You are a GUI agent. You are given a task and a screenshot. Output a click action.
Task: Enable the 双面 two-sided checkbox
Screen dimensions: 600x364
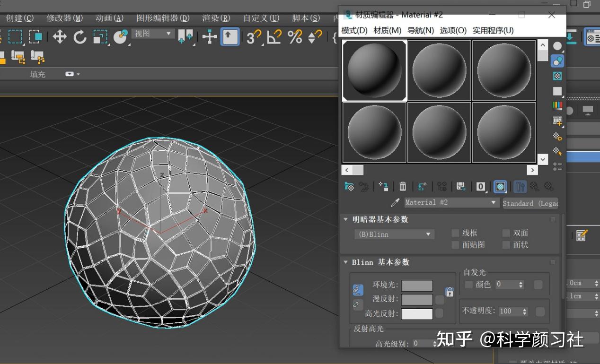(506, 233)
